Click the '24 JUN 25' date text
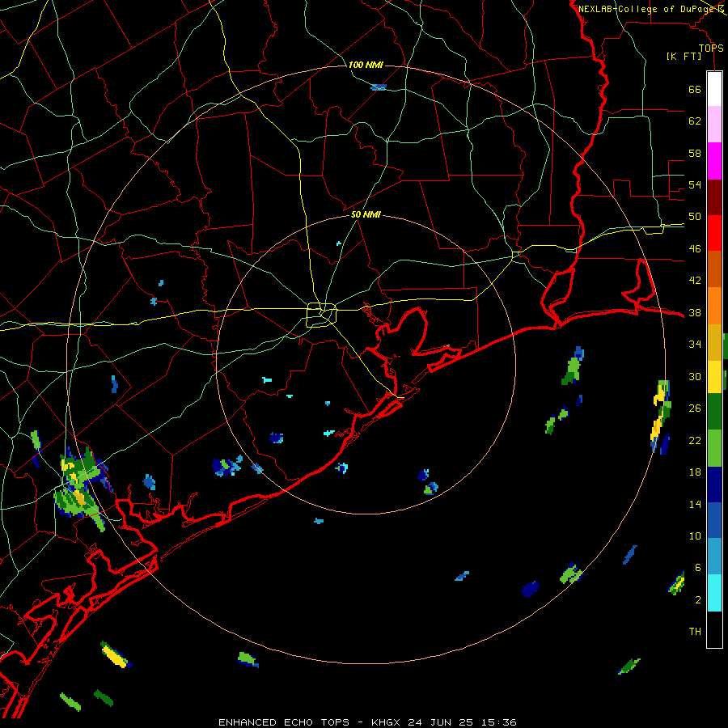Screen dimensions: 728x728 tap(440, 722)
